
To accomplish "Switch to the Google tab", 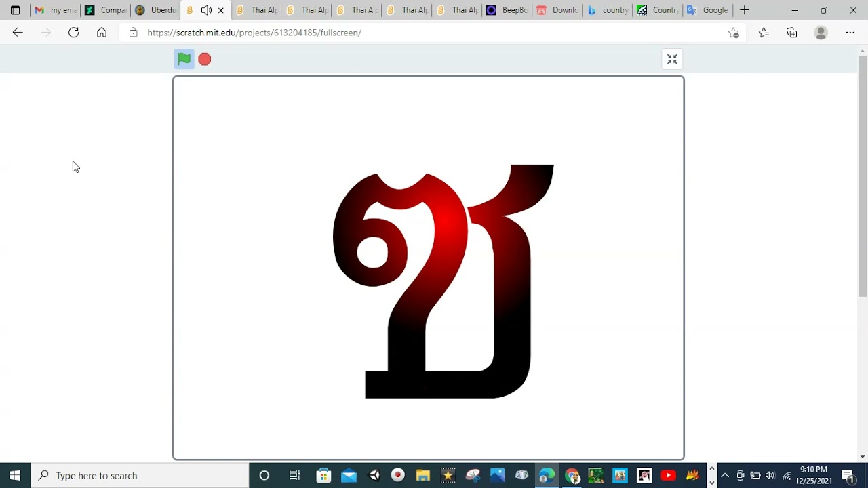I will point(707,10).
